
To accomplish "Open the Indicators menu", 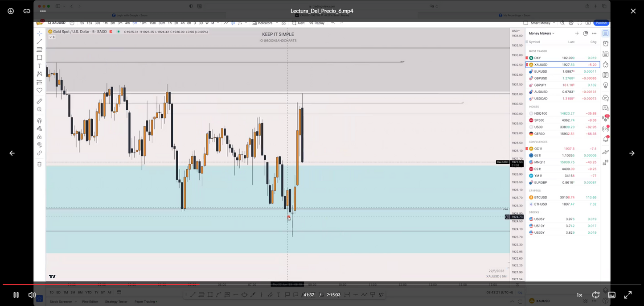I will [x=263, y=23].
